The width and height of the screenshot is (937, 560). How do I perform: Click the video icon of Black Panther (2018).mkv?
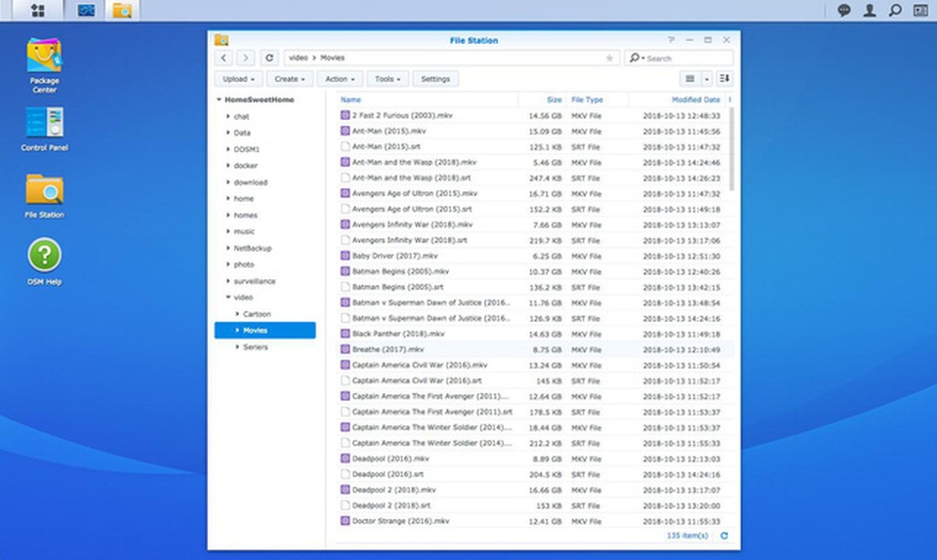[x=345, y=334]
